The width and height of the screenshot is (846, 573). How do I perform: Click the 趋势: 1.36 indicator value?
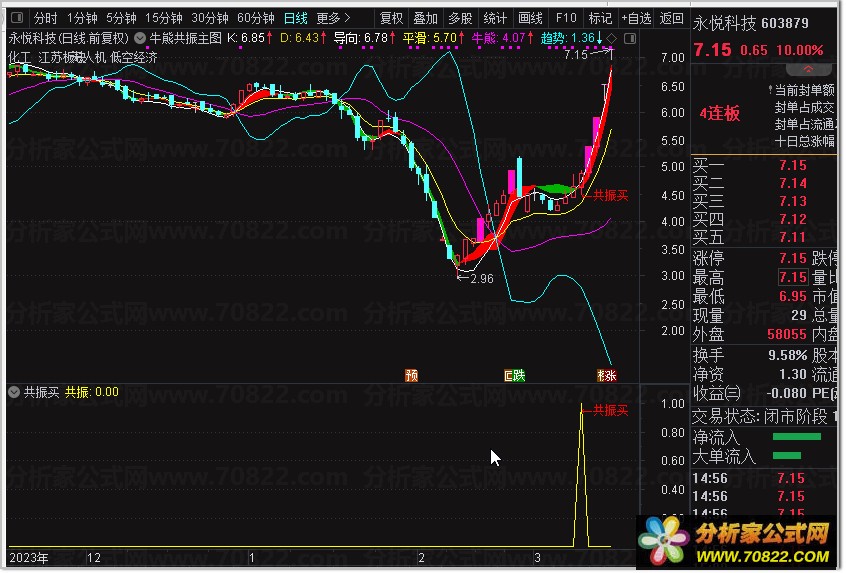[571, 38]
